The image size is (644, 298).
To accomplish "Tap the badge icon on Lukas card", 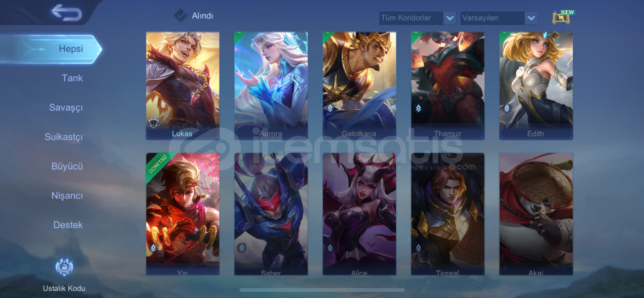I will coord(153,122).
